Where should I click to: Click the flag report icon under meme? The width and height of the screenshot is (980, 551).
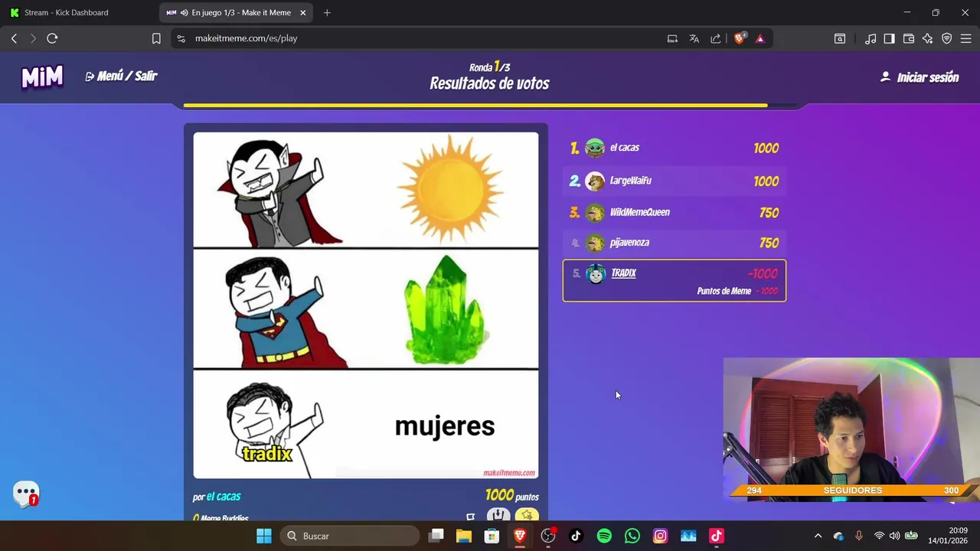point(470,517)
